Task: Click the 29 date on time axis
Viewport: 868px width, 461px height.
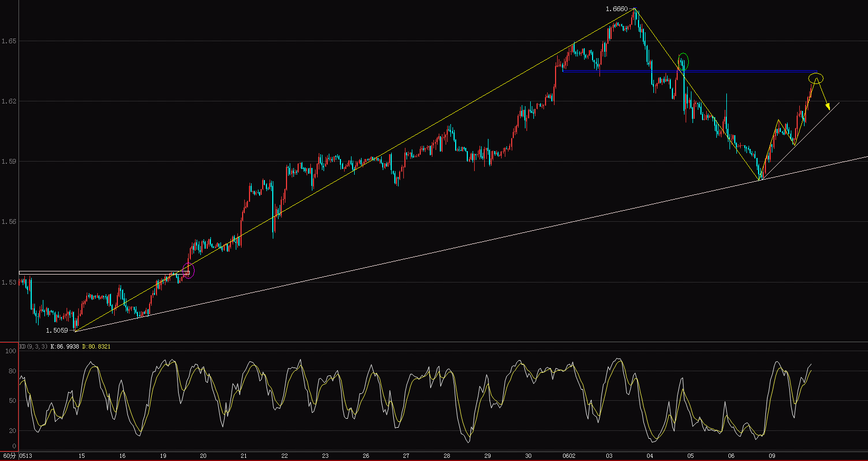Action: point(487,456)
